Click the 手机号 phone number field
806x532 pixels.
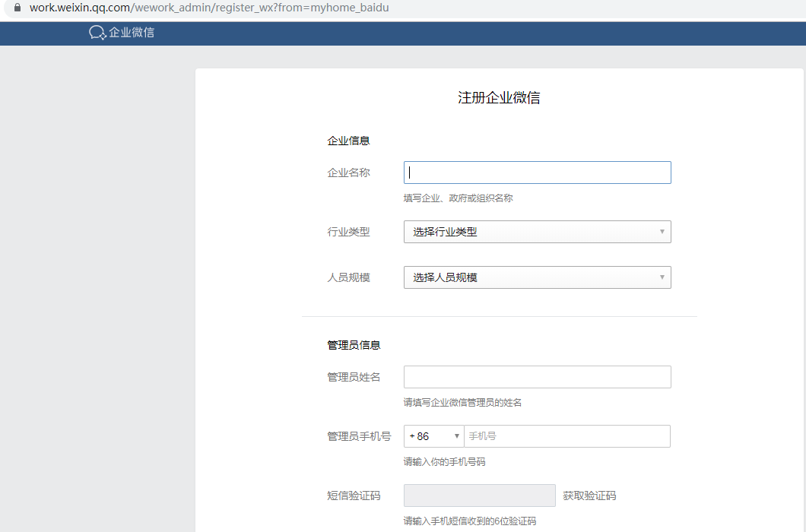(567, 436)
